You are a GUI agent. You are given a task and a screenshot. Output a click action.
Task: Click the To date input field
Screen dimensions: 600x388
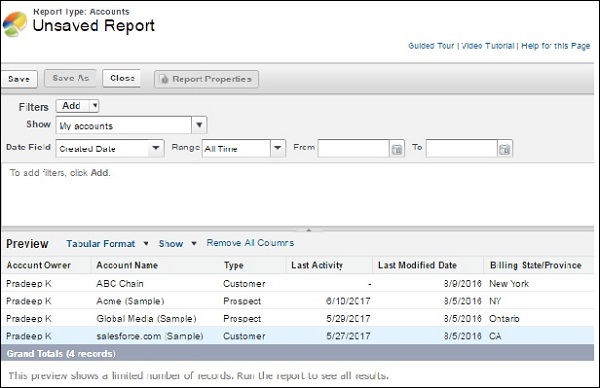pos(461,148)
